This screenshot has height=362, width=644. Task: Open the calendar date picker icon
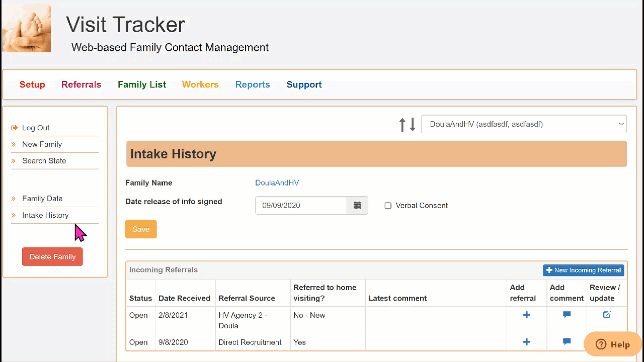tap(357, 206)
